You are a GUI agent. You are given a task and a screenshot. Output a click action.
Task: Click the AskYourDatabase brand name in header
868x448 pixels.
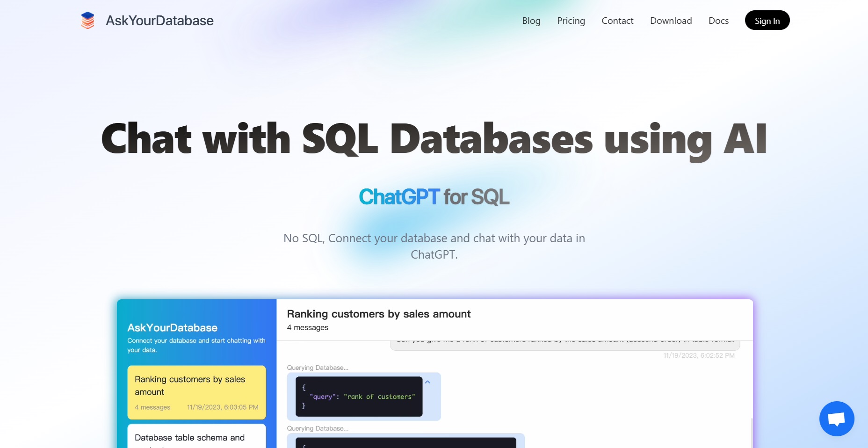[x=159, y=21]
